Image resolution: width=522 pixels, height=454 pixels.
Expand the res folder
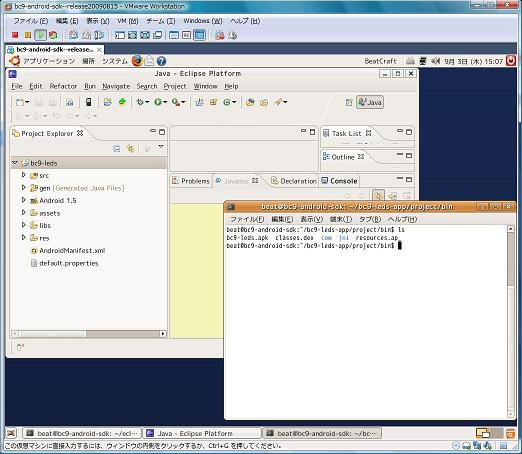pos(24,238)
